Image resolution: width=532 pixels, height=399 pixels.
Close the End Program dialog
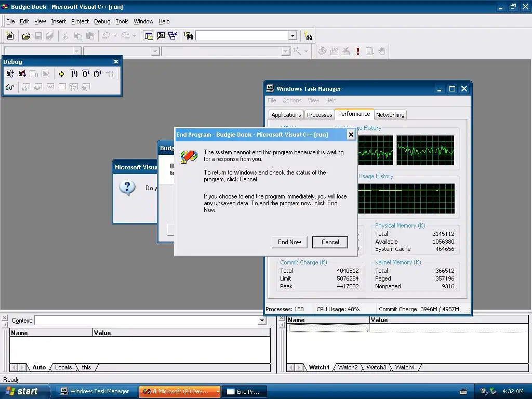(351, 135)
